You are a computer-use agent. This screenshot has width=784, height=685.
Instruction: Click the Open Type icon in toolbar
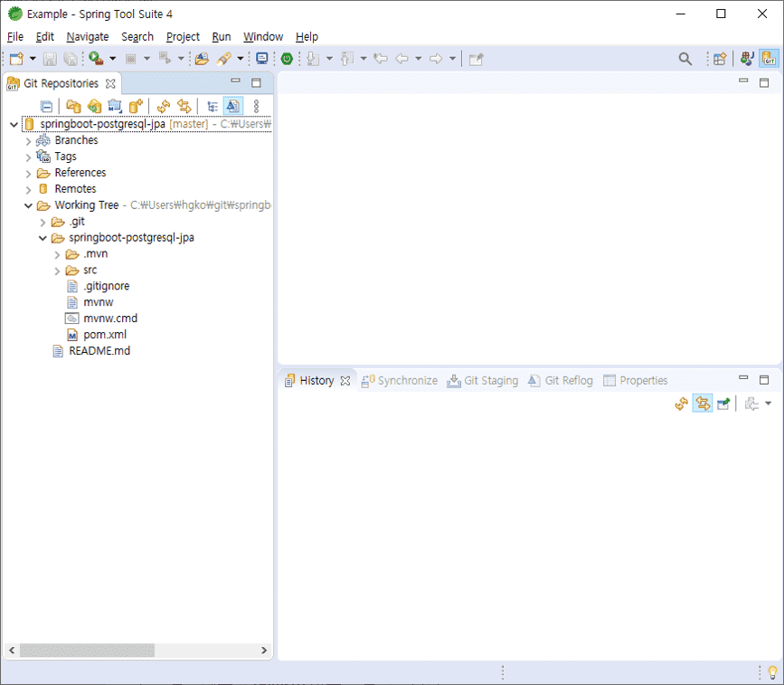[x=202, y=59]
